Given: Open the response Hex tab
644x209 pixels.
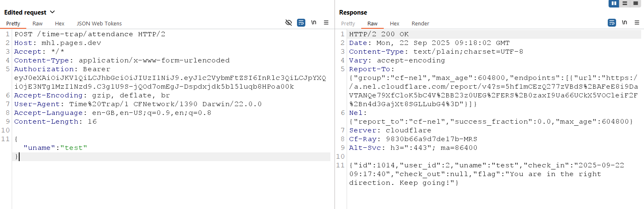Looking at the screenshot, I should pos(395,24).
